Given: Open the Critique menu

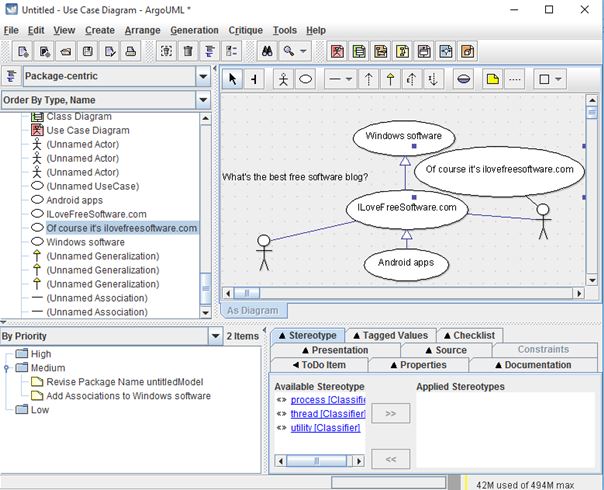Looking at the screenshot, I should pyautogui.click(x=245, y=30).
